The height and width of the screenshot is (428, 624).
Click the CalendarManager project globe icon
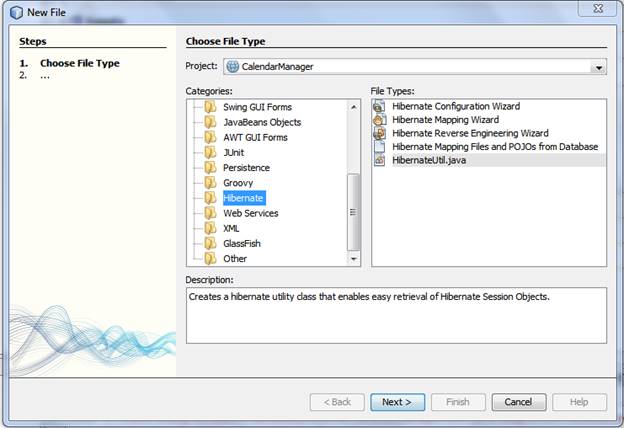232,66
